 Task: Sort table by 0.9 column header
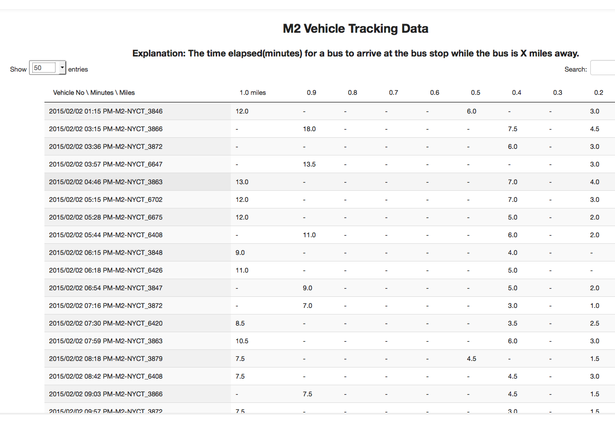[311, 93]
